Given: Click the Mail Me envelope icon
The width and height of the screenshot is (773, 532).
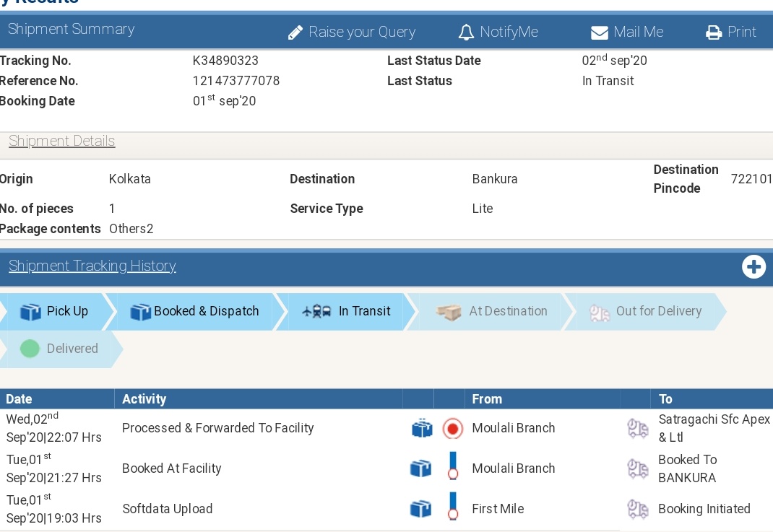Looking at the screenshot, I should pyautogui.click(x=600, y=33).
